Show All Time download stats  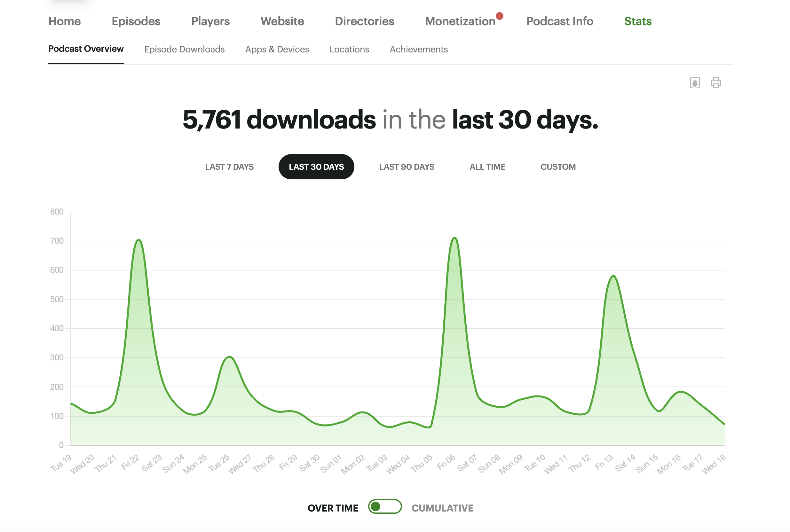point(487,167)
